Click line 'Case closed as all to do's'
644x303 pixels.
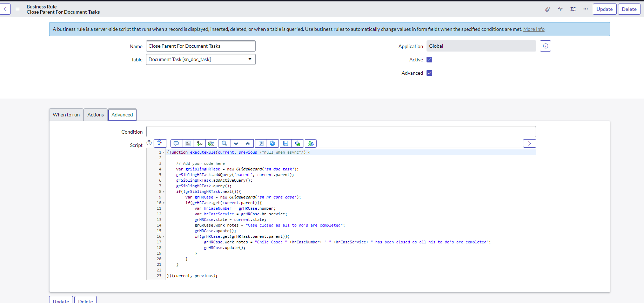270,225
